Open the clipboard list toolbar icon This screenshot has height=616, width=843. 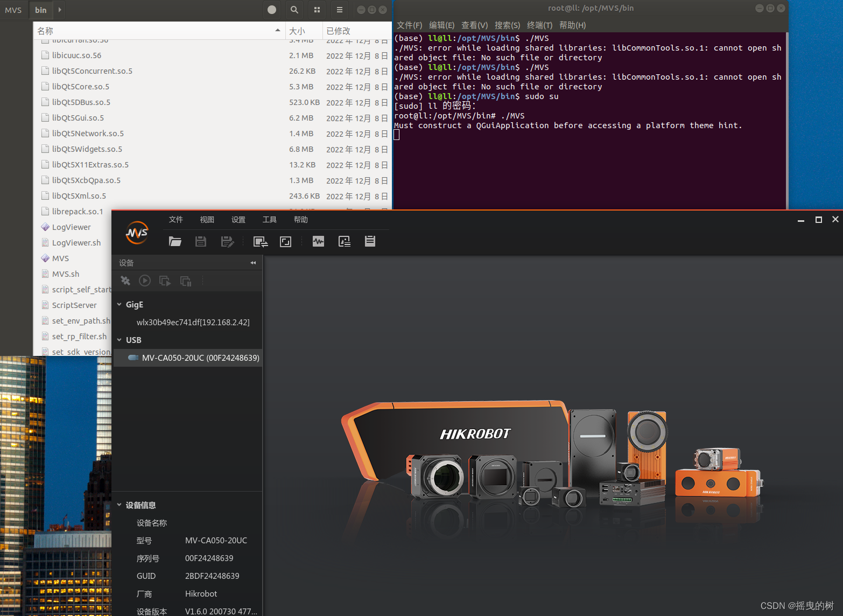coord(370,241)
